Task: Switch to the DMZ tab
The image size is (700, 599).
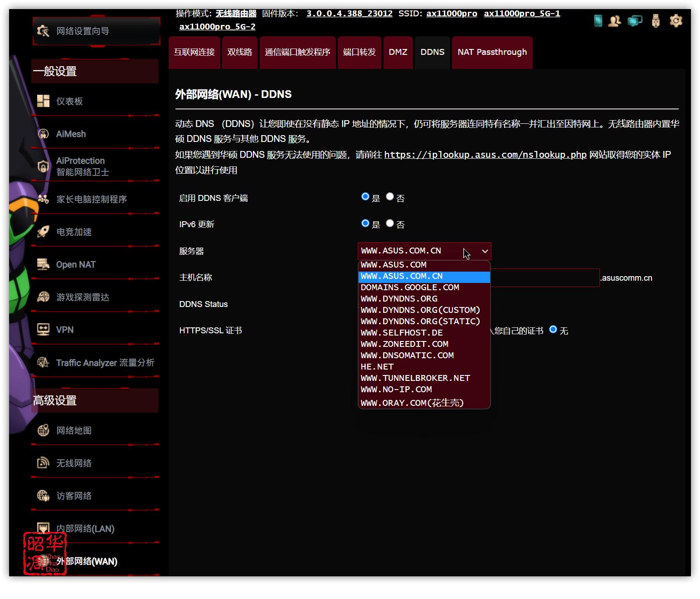Action: pos(398,52)
